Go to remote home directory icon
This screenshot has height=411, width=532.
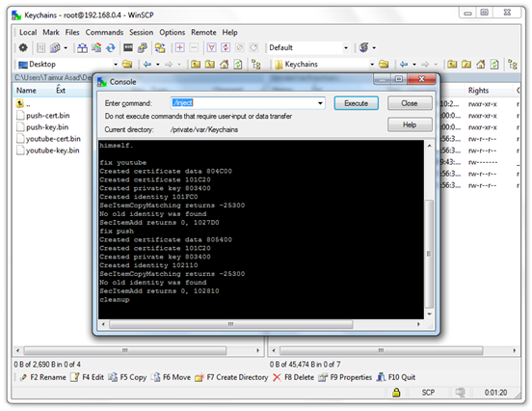pyautogui.click(x=480, y=64)
